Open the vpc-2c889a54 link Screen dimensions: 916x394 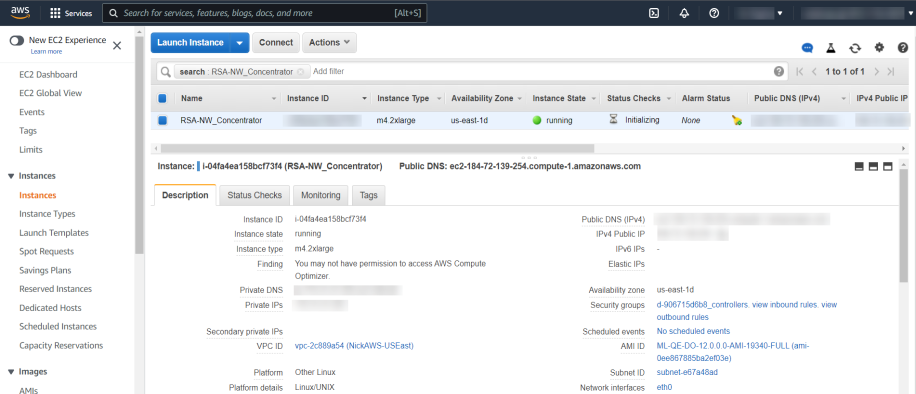(x=354, y=346)
